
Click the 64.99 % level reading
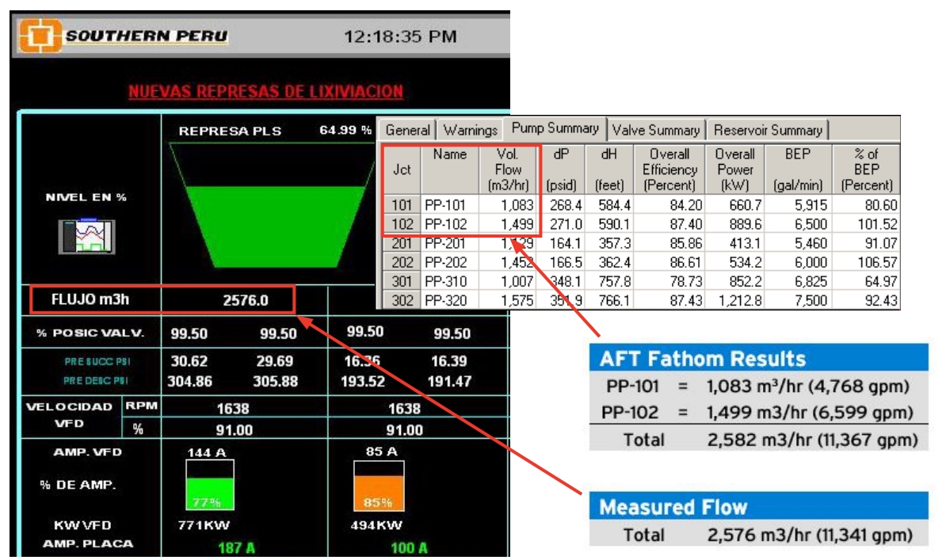point(344,128)
